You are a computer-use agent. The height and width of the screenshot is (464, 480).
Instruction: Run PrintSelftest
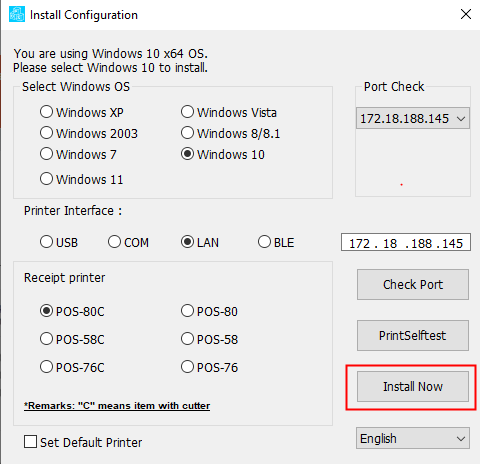pyautogui.click(x=413, y=336)
